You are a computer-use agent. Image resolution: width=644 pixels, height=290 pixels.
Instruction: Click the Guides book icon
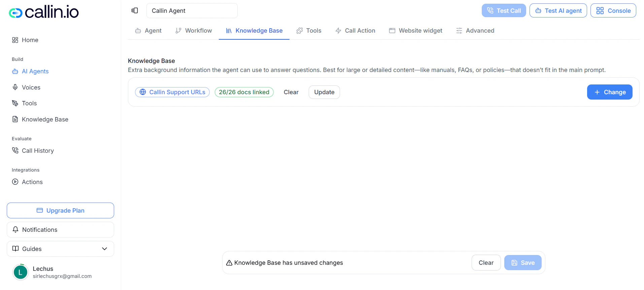tap(15, 249)
